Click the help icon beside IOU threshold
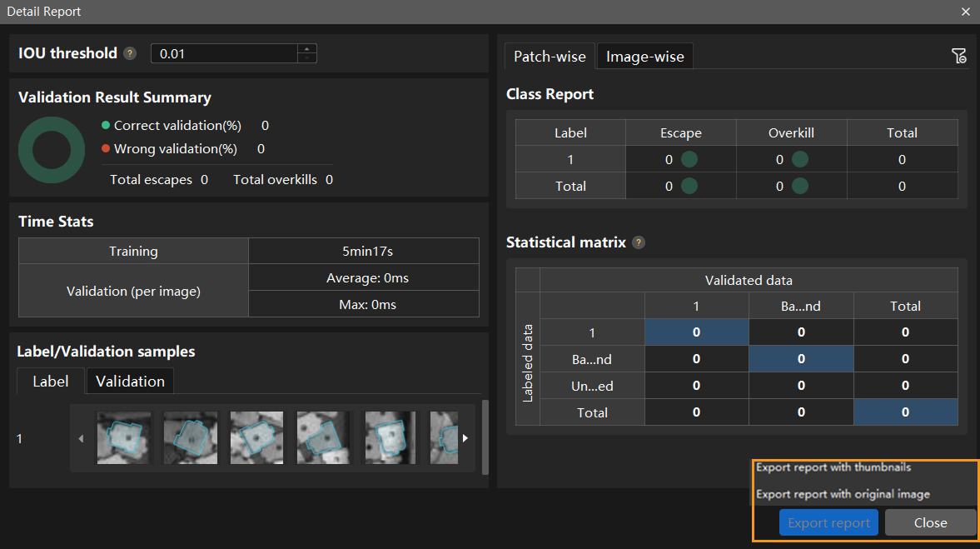Image resolution: width=980 pixels, height=549 pixels. tap(130, 54)
